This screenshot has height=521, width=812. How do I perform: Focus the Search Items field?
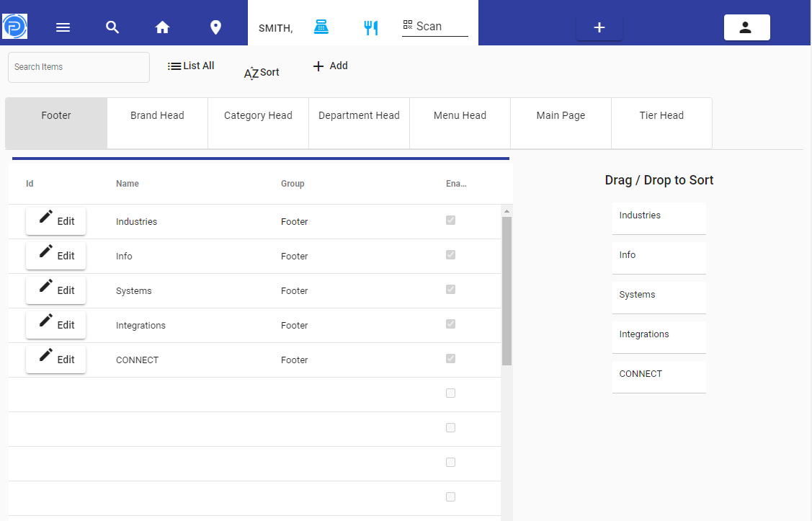coord(79,67)
